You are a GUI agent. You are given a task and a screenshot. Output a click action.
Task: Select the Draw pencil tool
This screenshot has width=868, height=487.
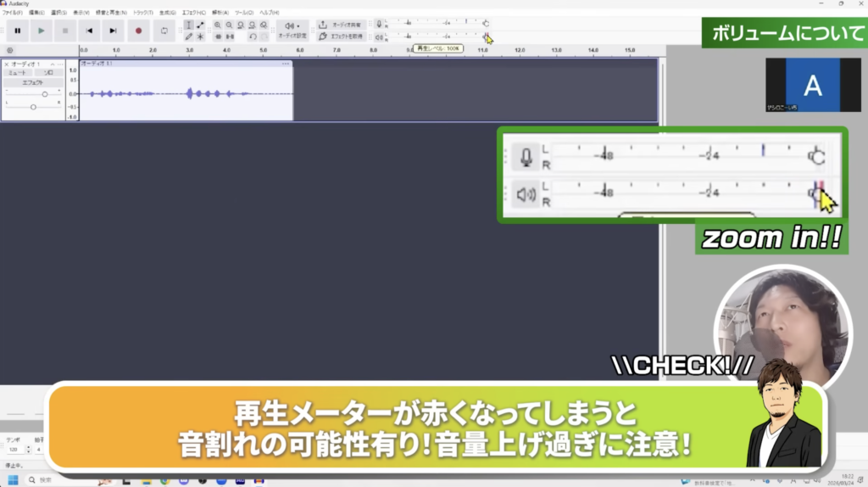pyautogui.click(x=188, y=36)
